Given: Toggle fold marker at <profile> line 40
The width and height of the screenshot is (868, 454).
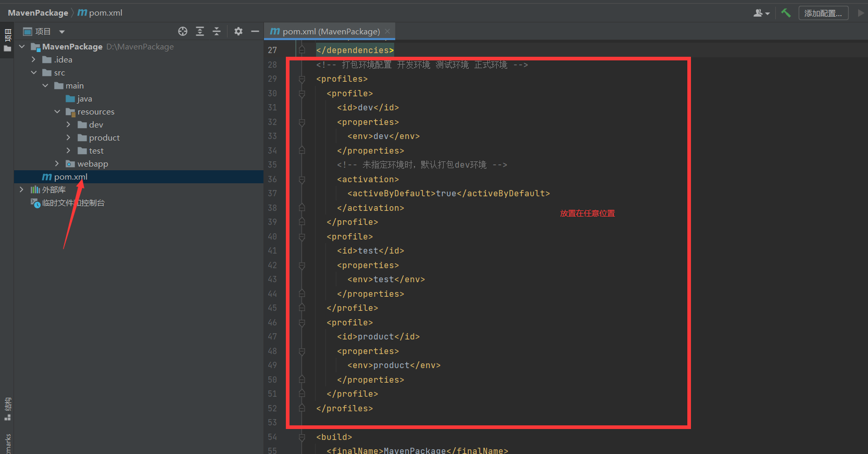Looking at the screenshot, I should tap(301, 237).
